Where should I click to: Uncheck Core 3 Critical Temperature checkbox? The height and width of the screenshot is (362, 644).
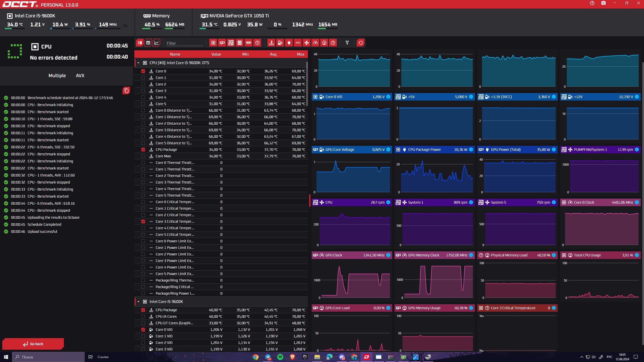(x=143, y=221)
